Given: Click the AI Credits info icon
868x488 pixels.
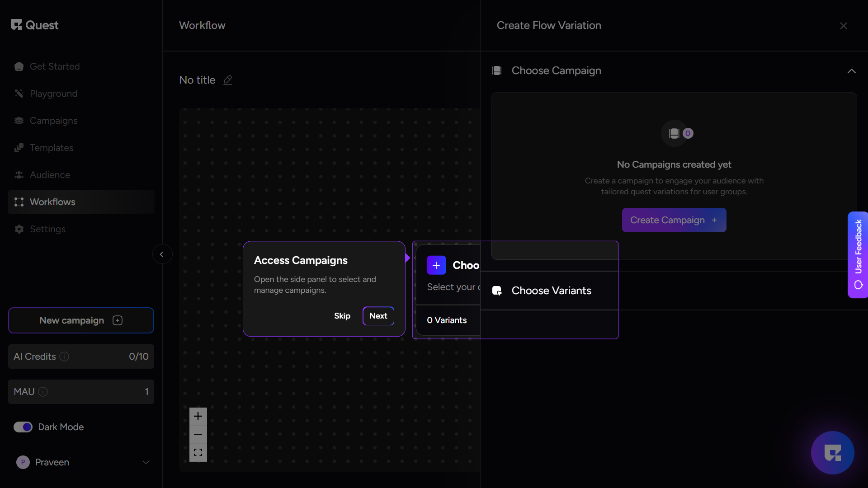Looking at the screenshot, I should (x=64, y=357).
